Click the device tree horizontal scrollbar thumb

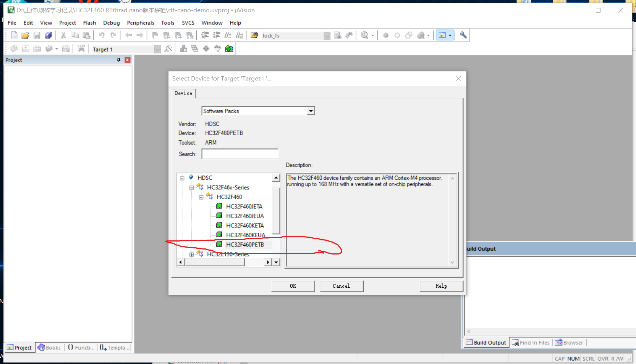pyautogui.click(x=214, y=262)
